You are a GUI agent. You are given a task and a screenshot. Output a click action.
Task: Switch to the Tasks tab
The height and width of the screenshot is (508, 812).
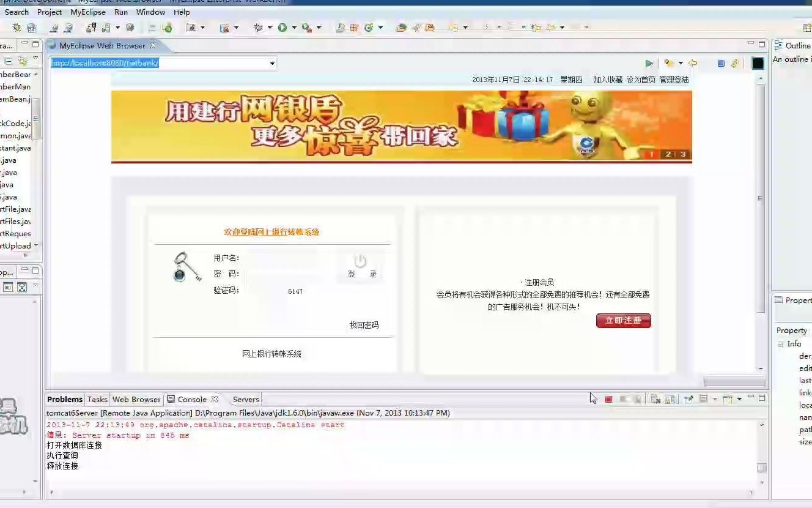[x=97, y=399]
